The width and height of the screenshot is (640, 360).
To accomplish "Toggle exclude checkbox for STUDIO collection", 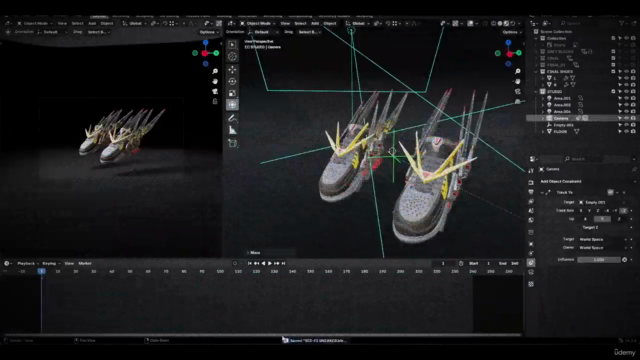I will pos(613,91).
